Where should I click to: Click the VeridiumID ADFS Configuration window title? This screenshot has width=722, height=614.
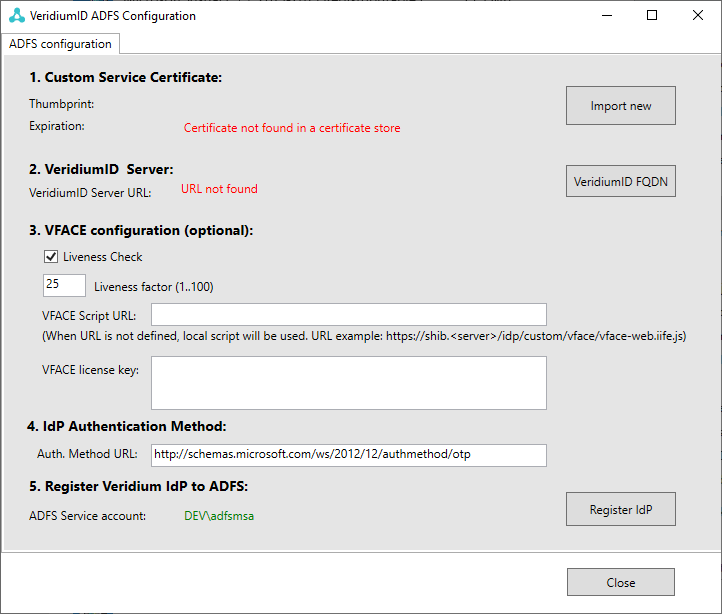click(113, 16)
